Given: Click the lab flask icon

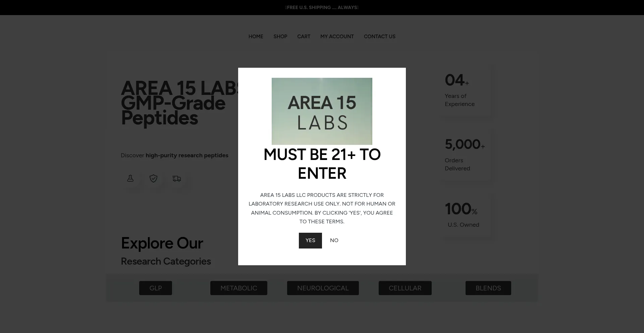Looking at the screenshot, I should [130, 178].
